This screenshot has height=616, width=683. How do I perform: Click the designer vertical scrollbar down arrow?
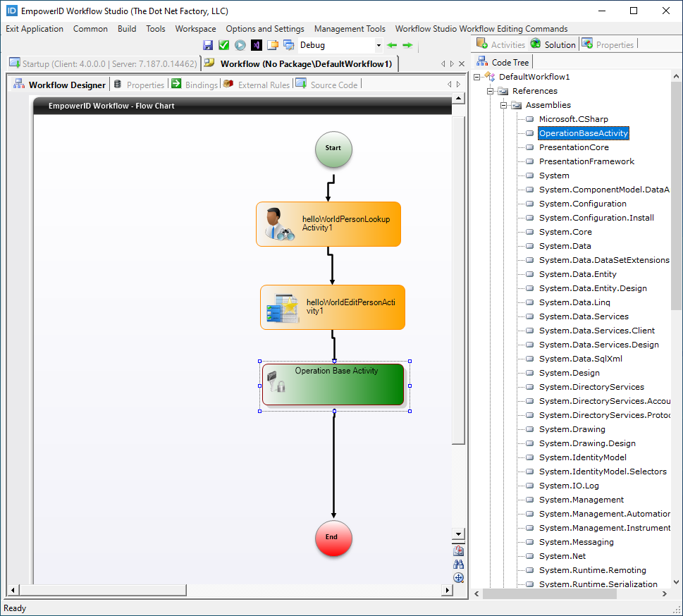tap(459, 534)
